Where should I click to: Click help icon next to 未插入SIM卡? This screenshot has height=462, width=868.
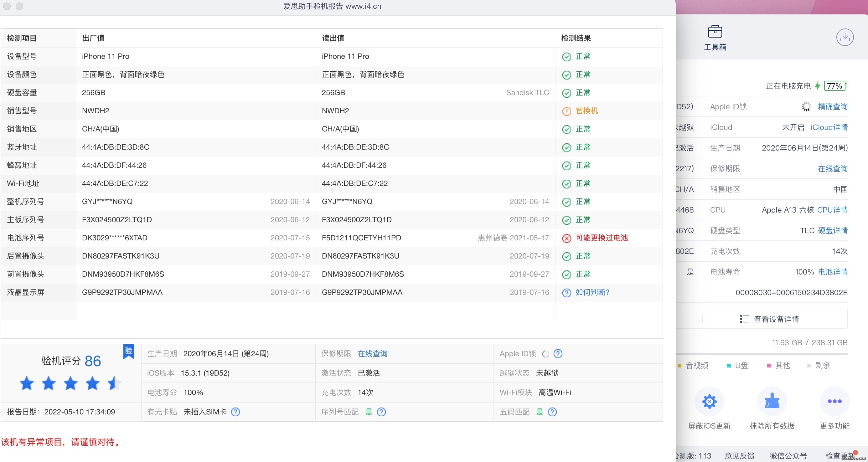(235, 412)
